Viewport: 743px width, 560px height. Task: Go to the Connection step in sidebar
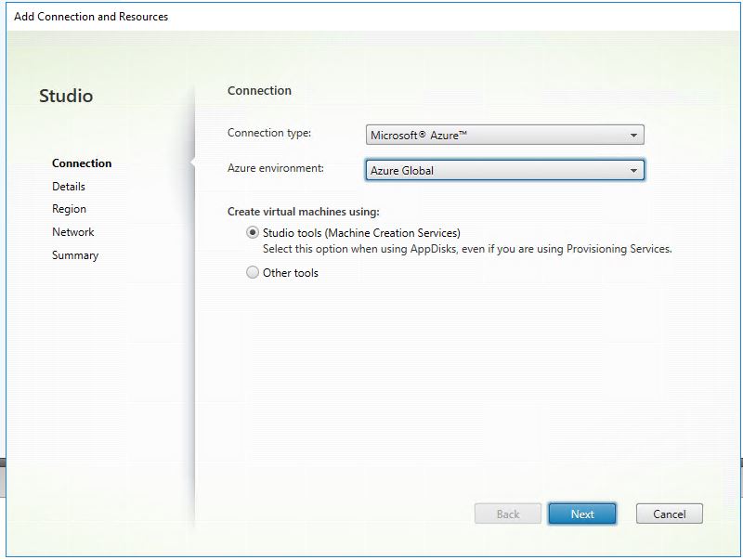point(82,163)
